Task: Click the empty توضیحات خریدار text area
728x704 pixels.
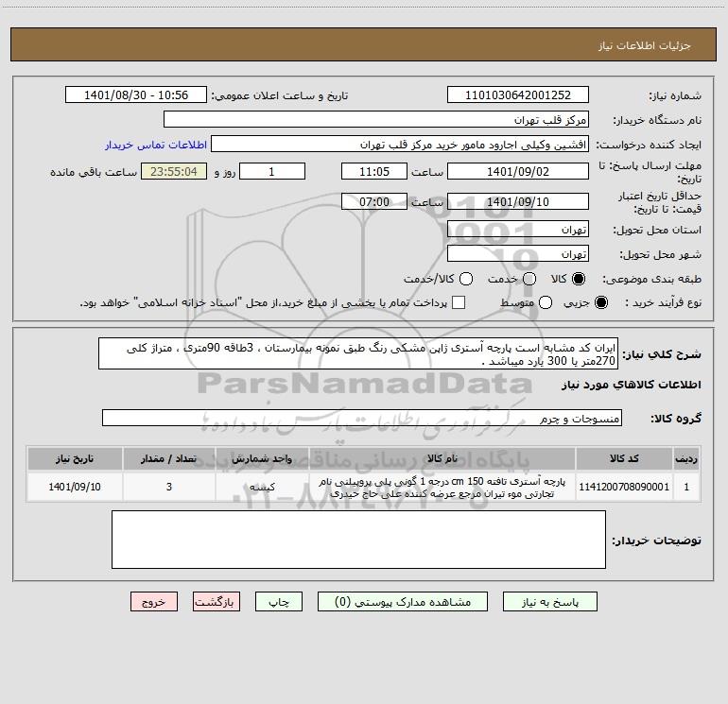Action: click(x=358, y=540)
